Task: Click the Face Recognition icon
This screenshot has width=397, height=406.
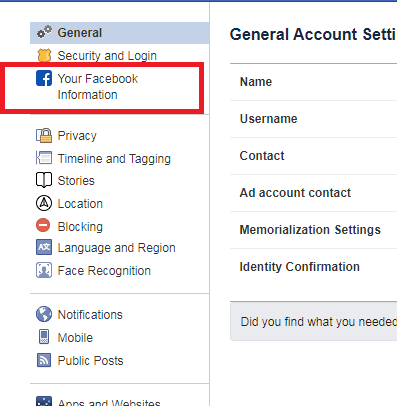Action: [x=44, y=270]
